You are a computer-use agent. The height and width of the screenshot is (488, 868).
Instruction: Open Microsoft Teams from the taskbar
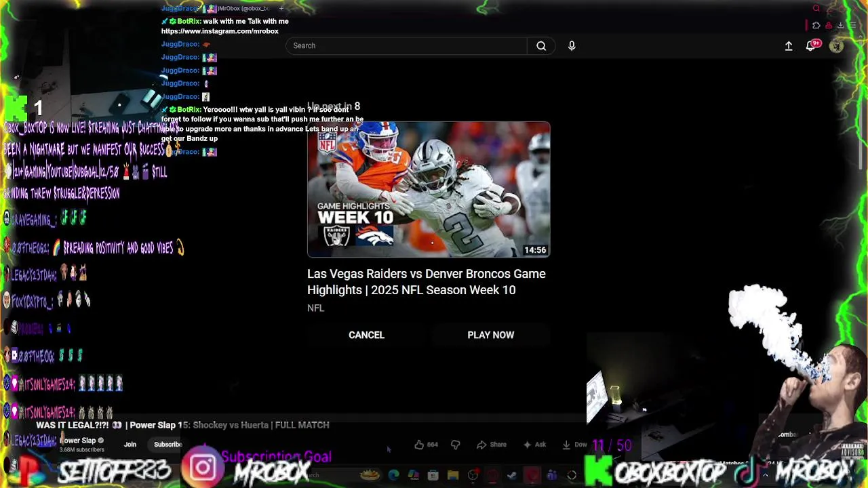pyautogui.click(x=552, y=475)
